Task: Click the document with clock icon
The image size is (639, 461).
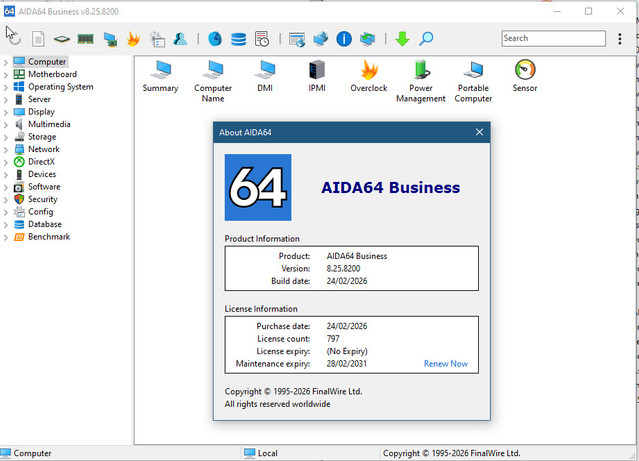Action: (x=262, y=39)
